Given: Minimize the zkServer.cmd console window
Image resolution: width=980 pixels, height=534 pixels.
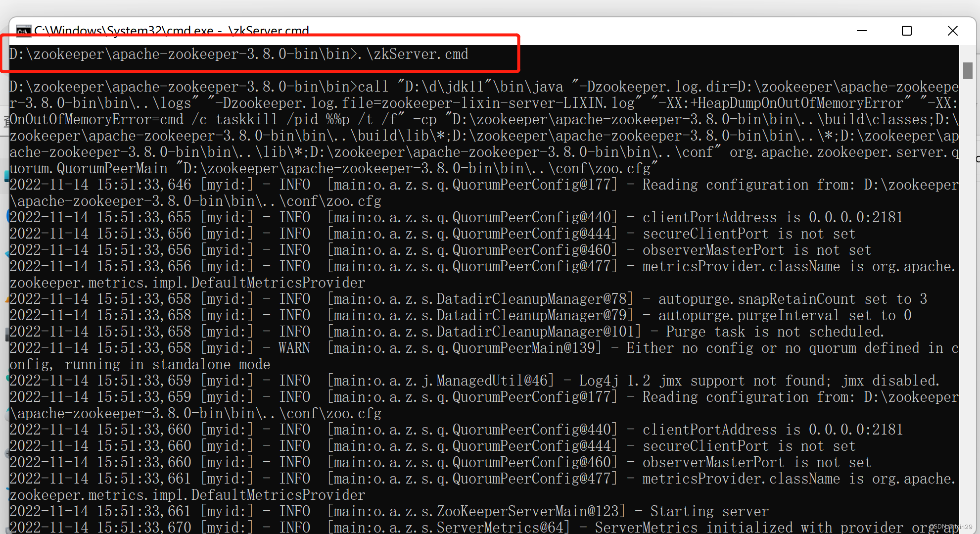Looking at the screenshot, I should (862, 31).
